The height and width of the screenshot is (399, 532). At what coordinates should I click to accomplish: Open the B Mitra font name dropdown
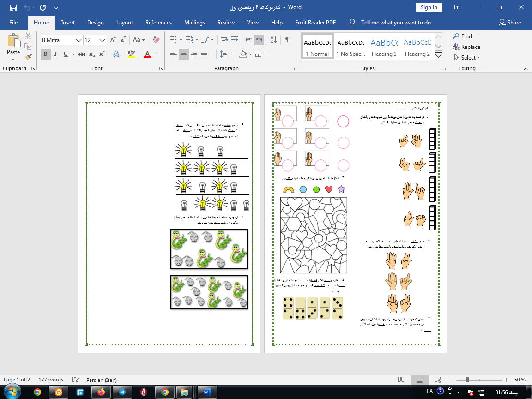[x=79, y=40]
